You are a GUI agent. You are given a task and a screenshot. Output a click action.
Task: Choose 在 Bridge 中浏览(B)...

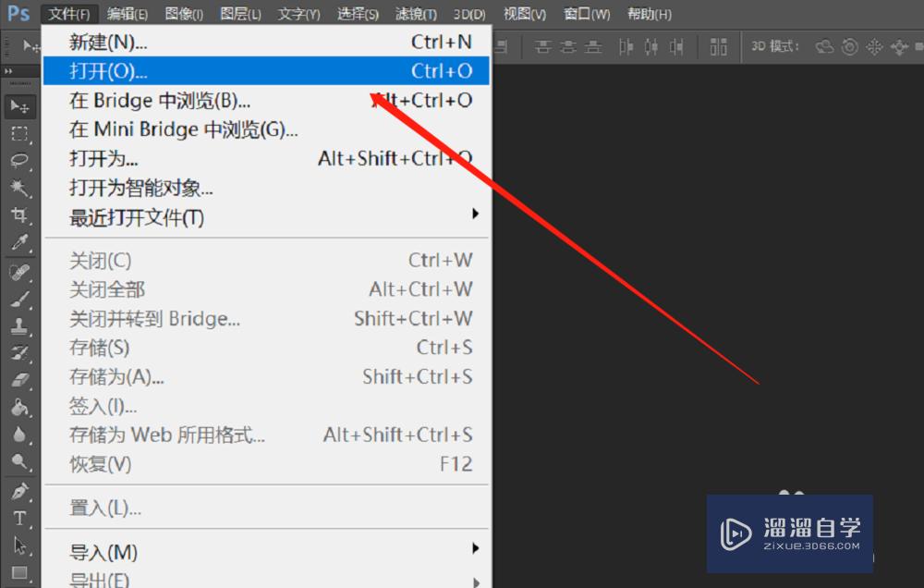(x=266, y=100)
